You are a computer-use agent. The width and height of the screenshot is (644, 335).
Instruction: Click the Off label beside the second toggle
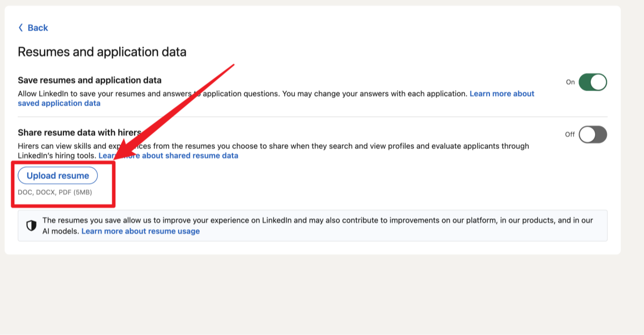(x=570, y=135)
